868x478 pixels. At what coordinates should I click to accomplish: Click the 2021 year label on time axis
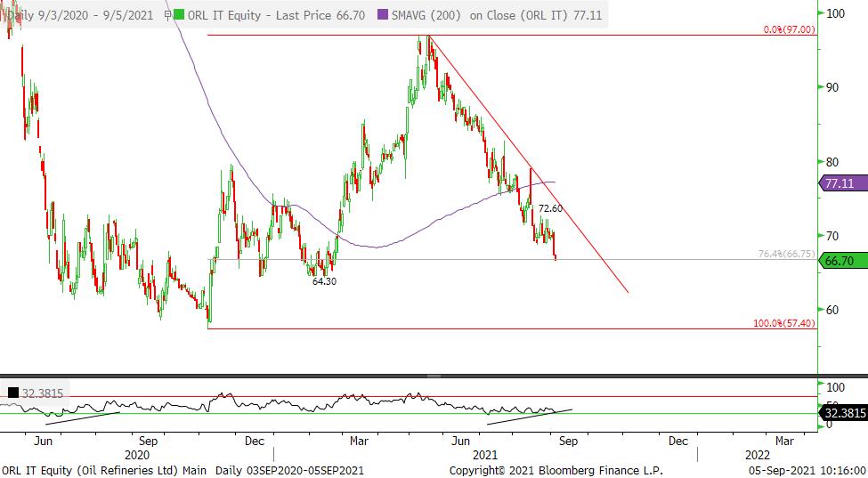(x=484, y=455)
